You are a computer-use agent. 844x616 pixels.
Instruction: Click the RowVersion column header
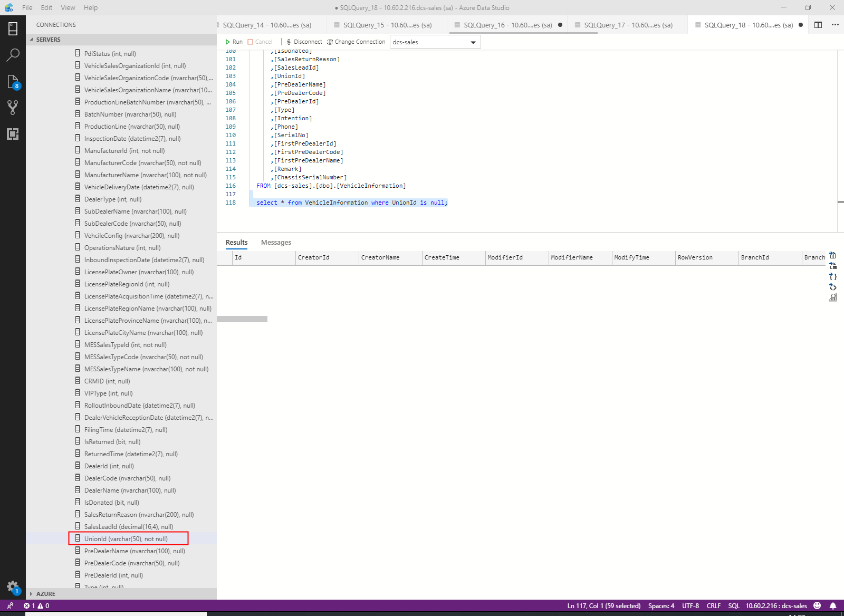(x=707, y=258)
